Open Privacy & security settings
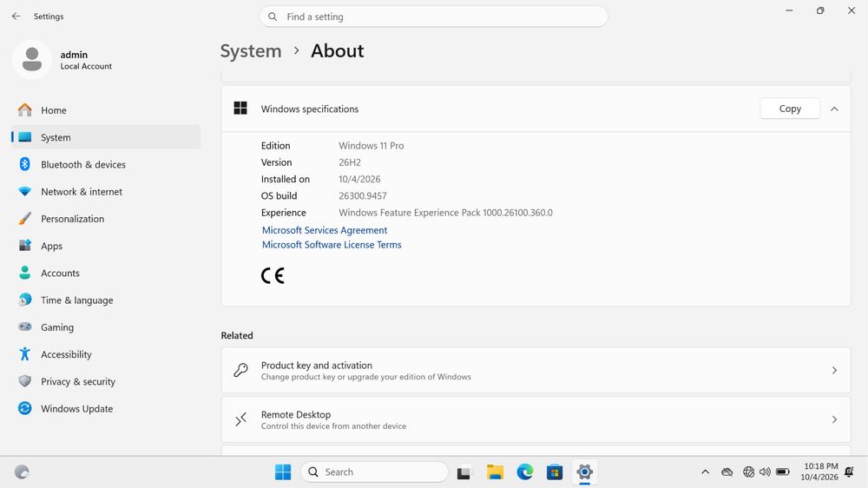 pyautogui.click(x=106, y=382)
